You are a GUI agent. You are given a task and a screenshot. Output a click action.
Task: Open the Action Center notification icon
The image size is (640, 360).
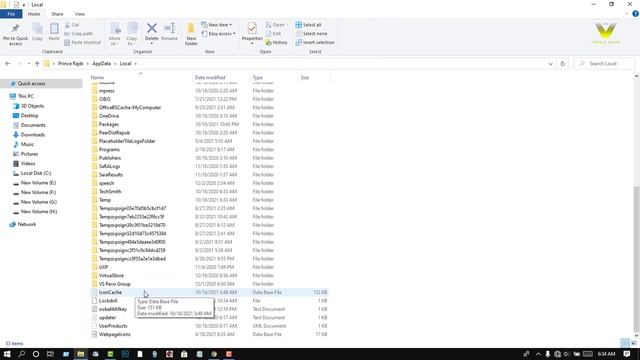[627, 354]
